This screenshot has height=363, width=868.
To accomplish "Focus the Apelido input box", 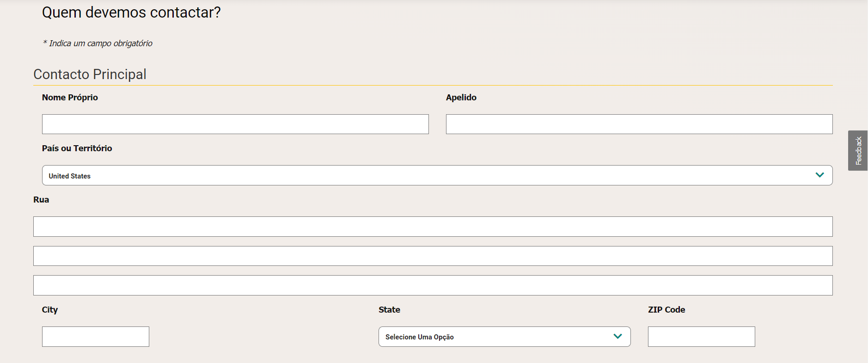I will pyautogui.click(x=639, y=124).
